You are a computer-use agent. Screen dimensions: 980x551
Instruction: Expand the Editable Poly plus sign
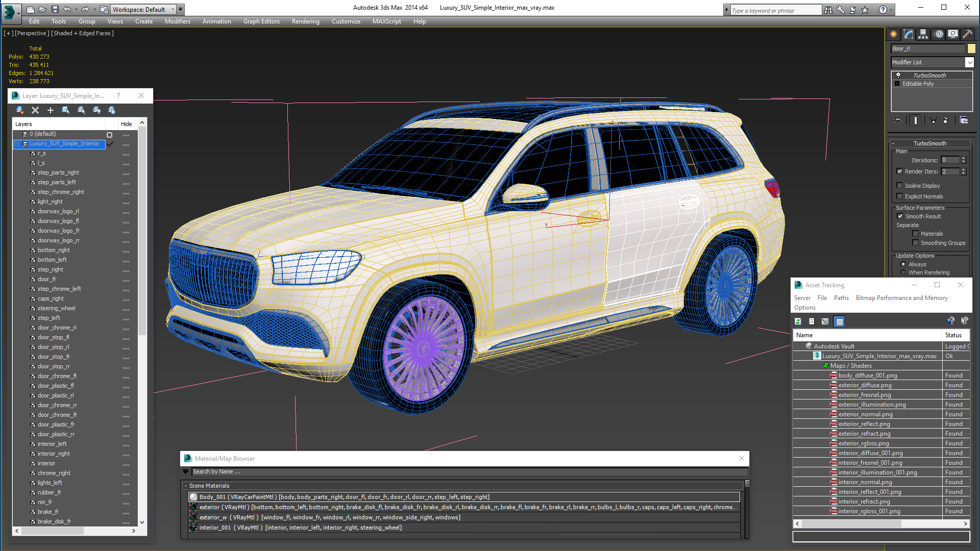897,84
